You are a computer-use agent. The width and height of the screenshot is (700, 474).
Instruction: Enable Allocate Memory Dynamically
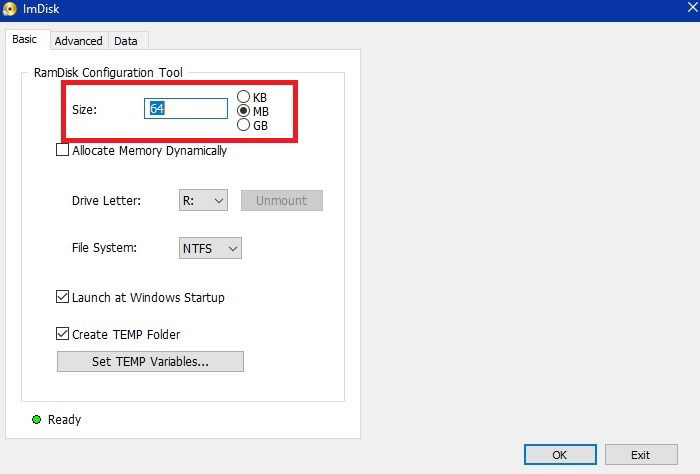coord(62,150)
